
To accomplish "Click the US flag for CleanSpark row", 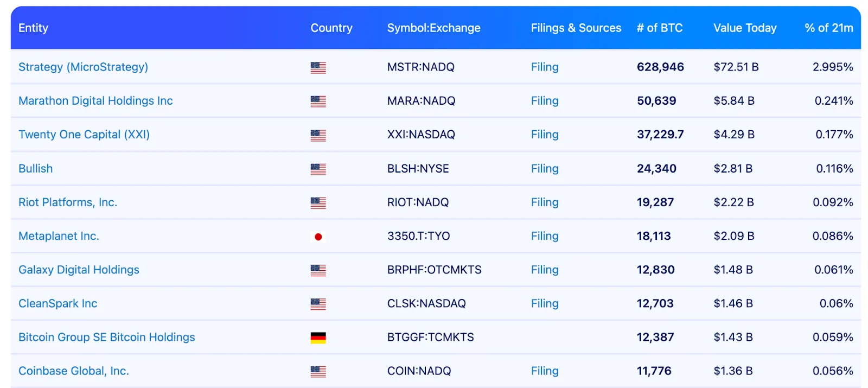I will tap(318, 304).
